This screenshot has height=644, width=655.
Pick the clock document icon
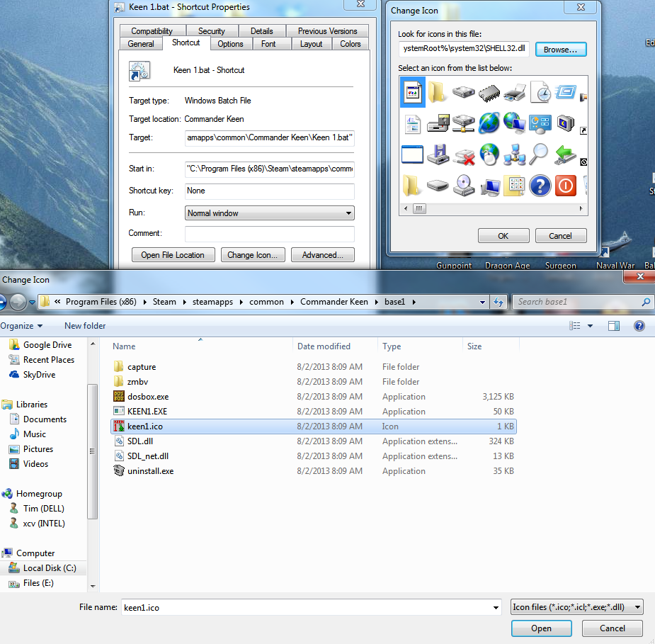pyautogui.click(x=540, y=92)
